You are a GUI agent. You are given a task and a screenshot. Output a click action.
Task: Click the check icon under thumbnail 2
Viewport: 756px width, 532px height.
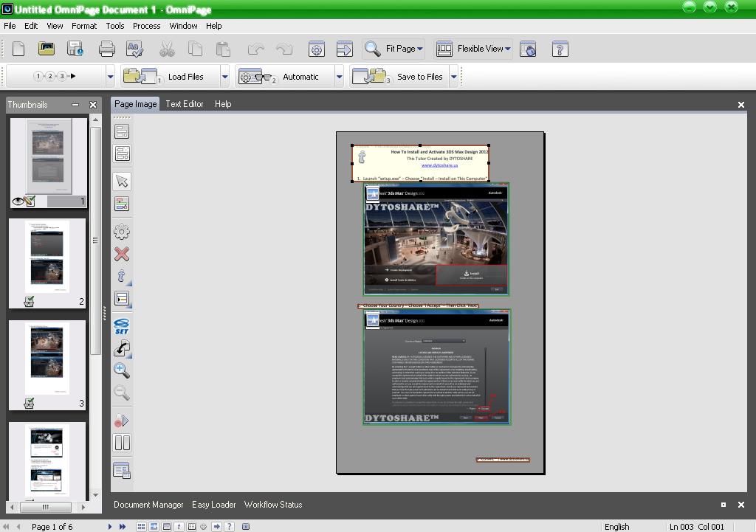pyautogui.click(x=29, y=302)
